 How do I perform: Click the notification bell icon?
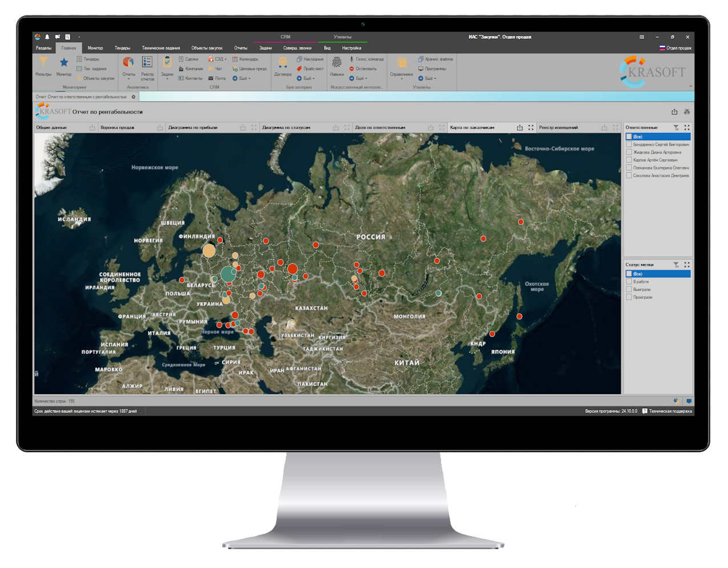(x=47, y=37)
